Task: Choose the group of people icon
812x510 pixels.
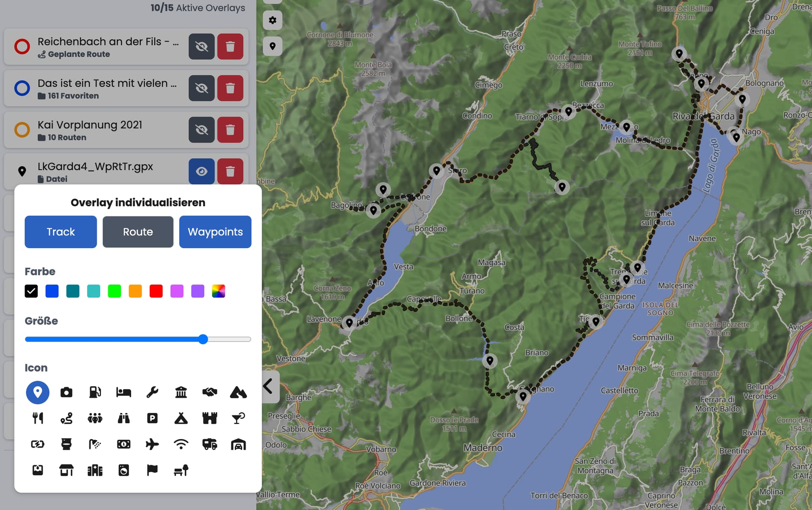Action: coord(95,418)
